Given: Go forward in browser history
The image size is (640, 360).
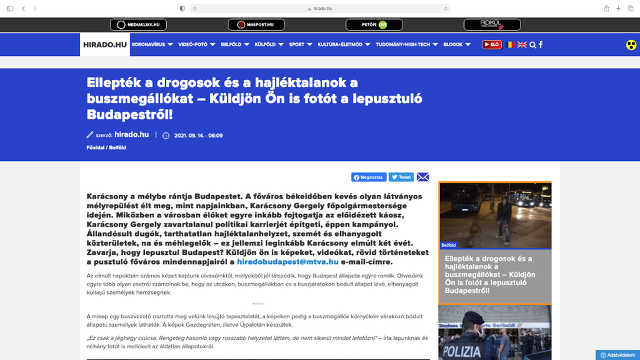Looking at the screenshot, I should [x=35, y=9].
